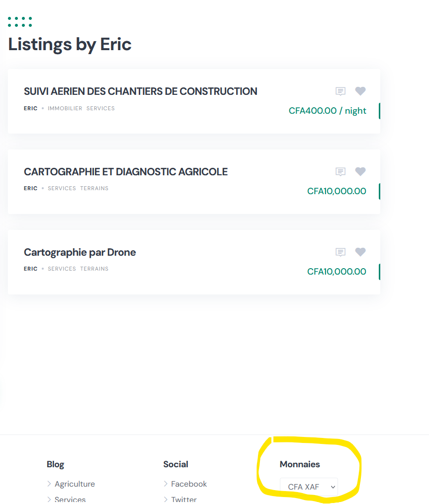Open message icon on SUIVI AERIEN listing
Image resolution: width=429 pixels, height=504 pixels.
point(340,91)
